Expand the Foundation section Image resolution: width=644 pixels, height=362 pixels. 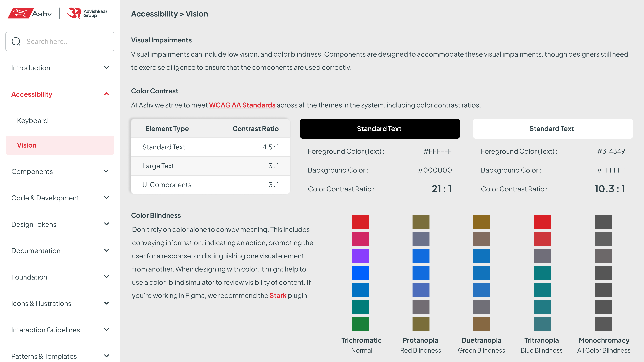pos(107,277)
